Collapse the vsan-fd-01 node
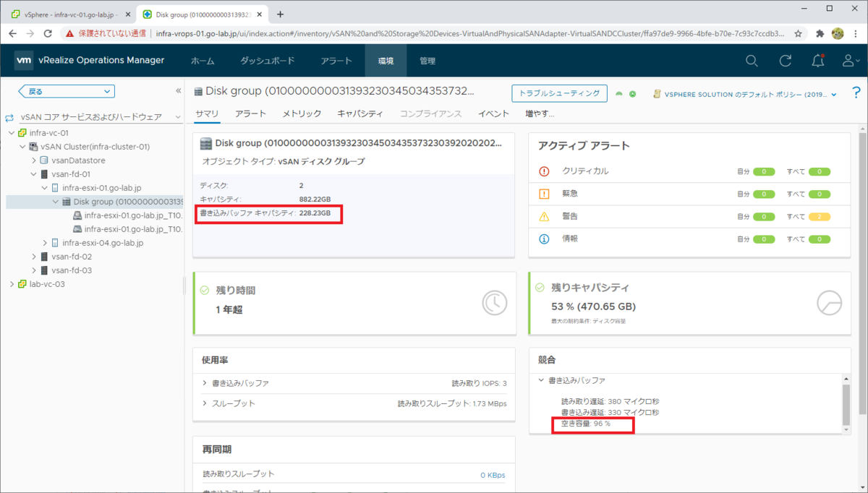Viewport: 868px width, 493px height. [x=33, y=174]
